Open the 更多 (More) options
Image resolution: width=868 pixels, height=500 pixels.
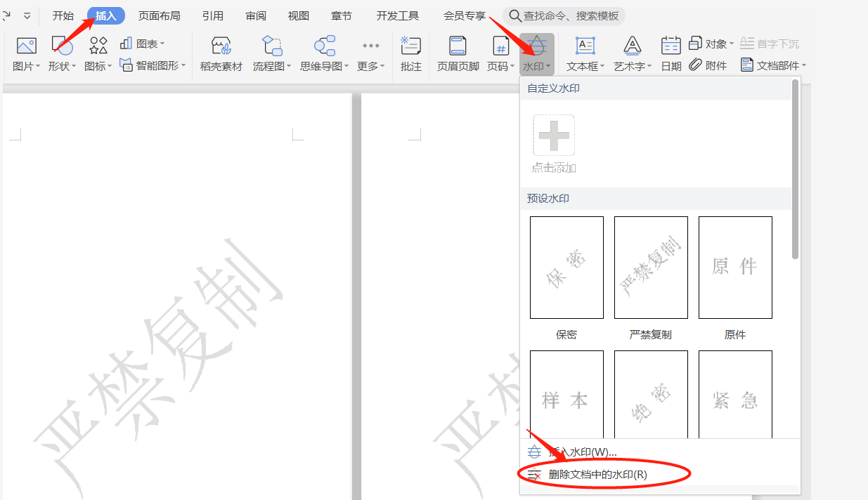pos(371,55)
